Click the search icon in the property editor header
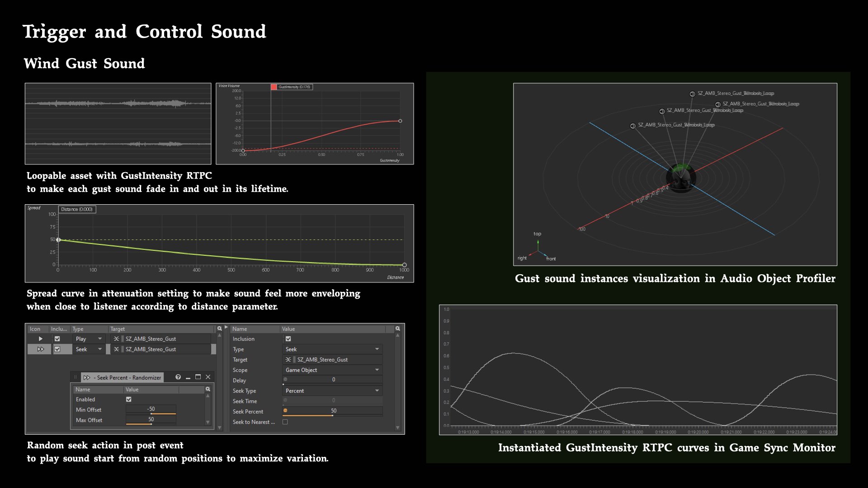Image resolution: width=868 pixels, height=488 pixels. coord(398,328)
